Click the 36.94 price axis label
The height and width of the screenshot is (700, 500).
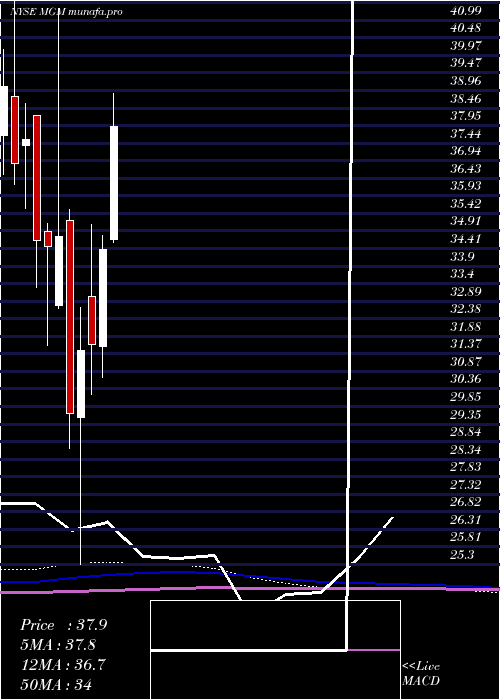466,151
